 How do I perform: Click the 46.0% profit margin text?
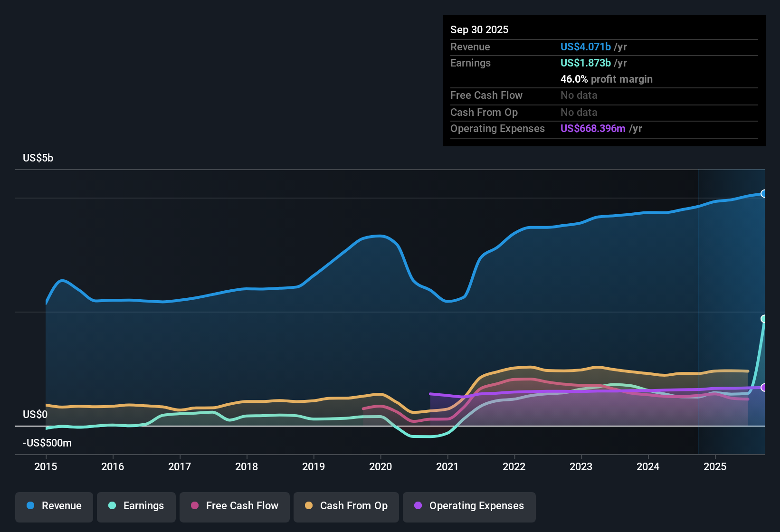[606, 79]
